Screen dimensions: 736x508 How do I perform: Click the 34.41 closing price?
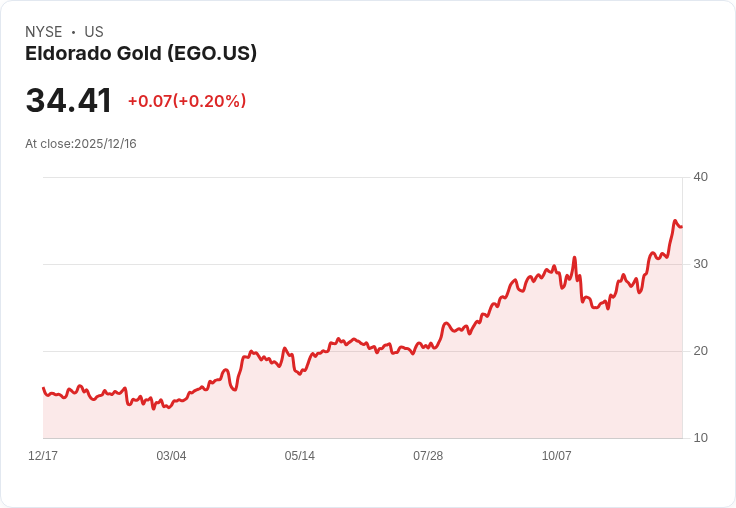[x=69, y=101]
